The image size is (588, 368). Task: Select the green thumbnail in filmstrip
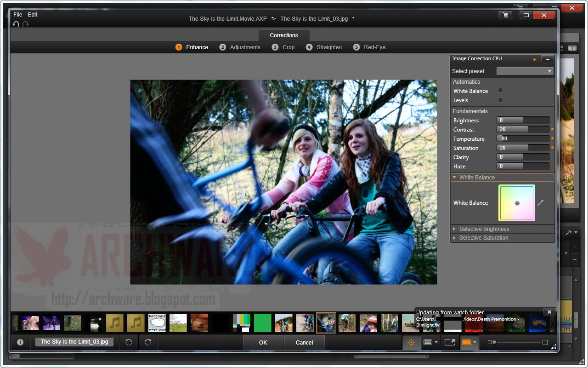[263, 323]
